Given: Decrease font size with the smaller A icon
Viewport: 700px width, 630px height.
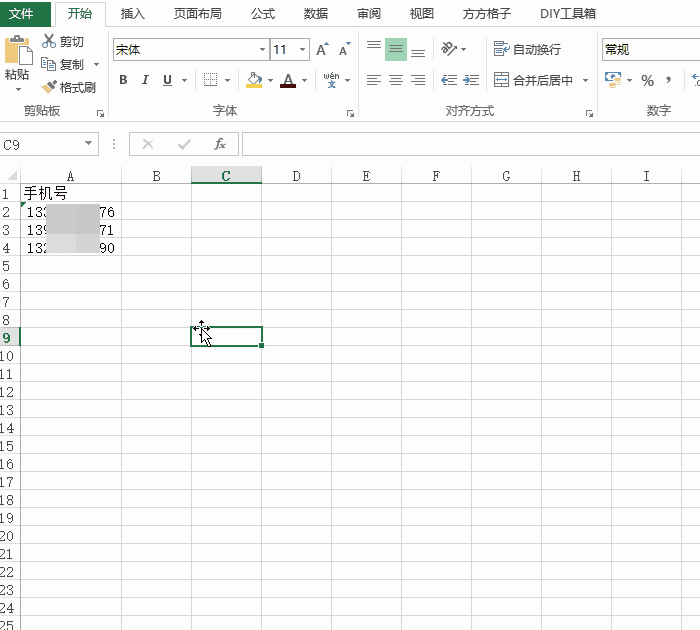Looking at the screenshot, I should [345, 49].
